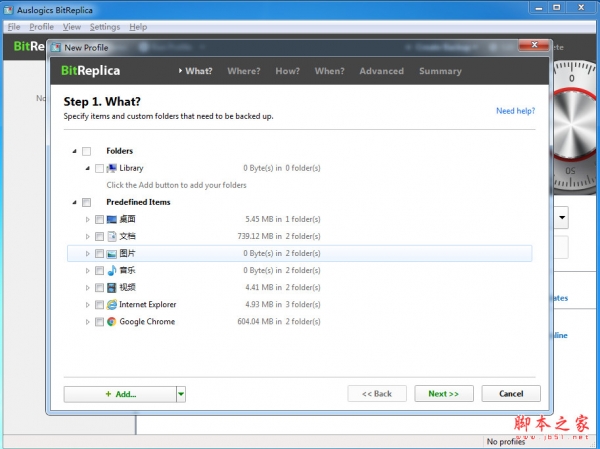Tick the 图片 checkbox
Image resolution: width=600 pixels, height=449 pixels.
99,253
